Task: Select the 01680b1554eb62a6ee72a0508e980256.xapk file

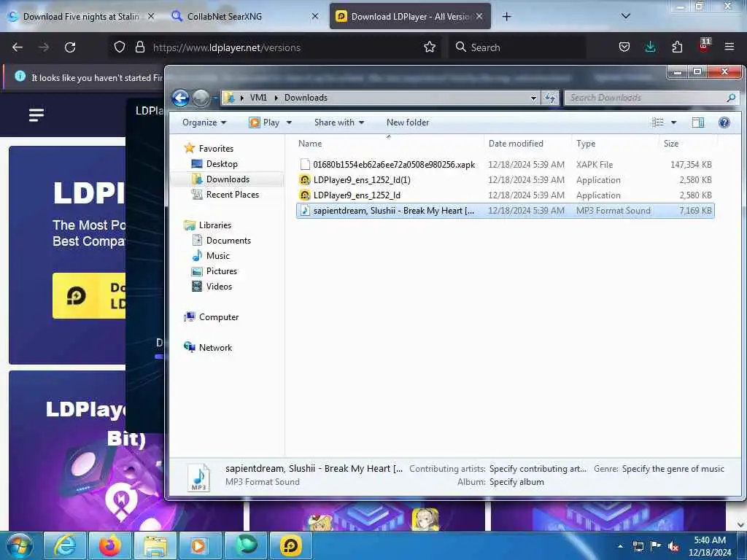Action: coord(505,165)
